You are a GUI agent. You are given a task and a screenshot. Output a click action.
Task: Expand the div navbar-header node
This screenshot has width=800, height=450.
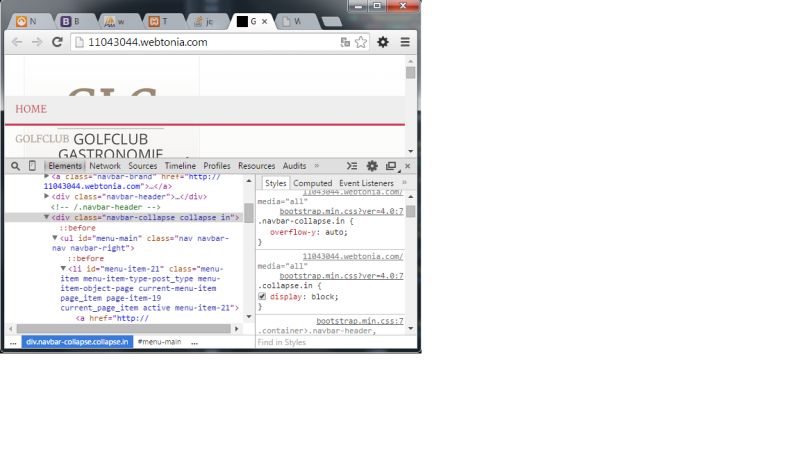tap(46, 196)
